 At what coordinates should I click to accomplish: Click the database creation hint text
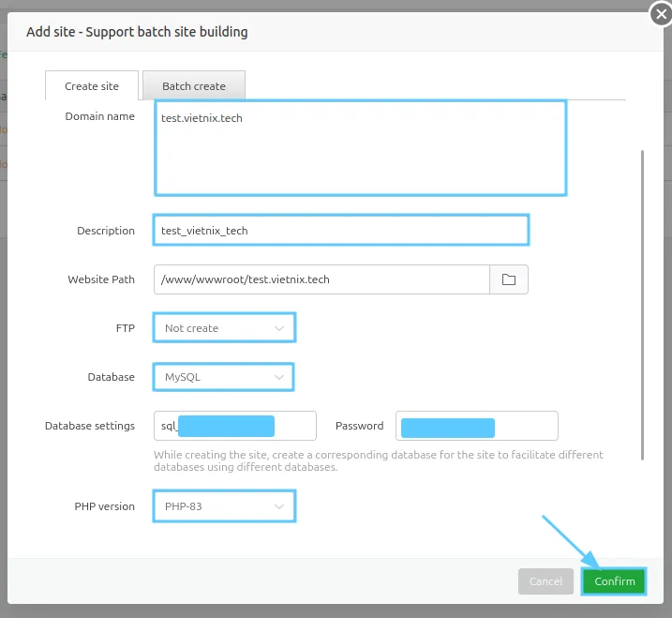[x=379, y=460]
